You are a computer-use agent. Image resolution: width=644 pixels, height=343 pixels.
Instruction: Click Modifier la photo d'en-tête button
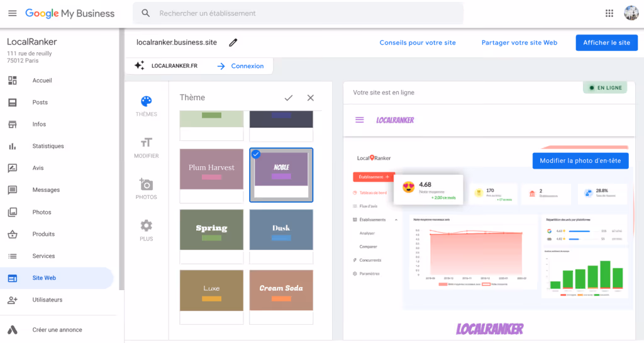[580, 160]
